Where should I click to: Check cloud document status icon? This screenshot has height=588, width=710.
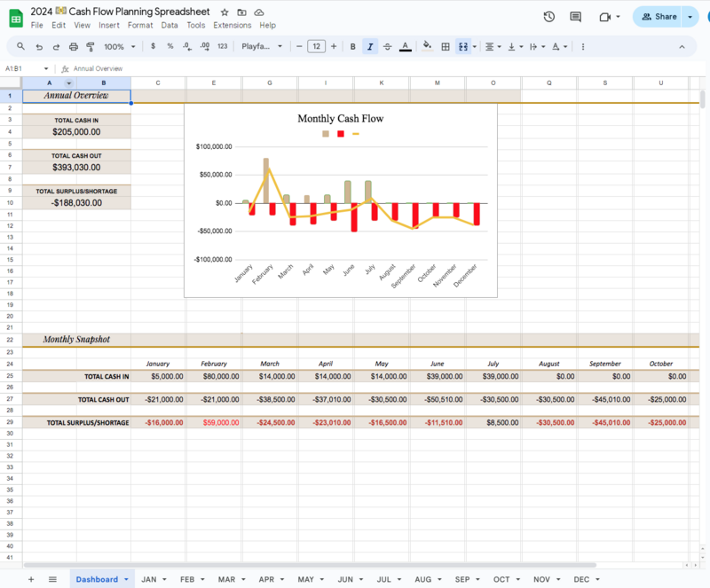click(x=259, y=12)
